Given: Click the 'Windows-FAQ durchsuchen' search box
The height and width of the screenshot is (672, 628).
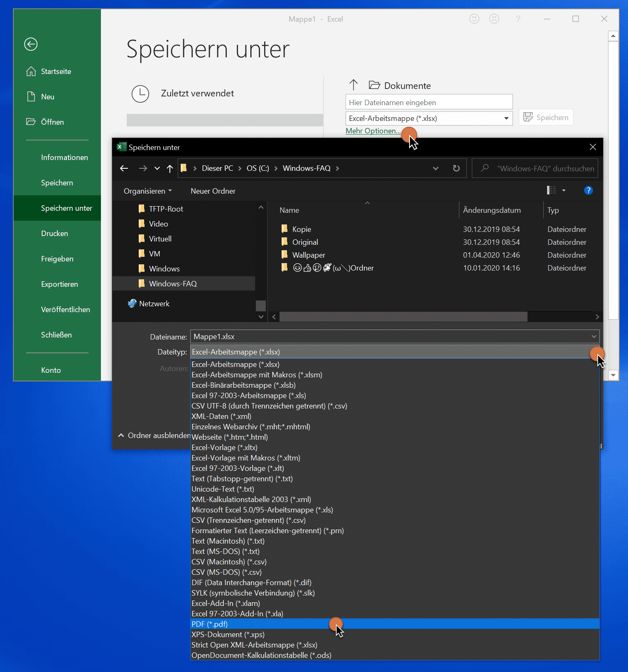Looking at the screenshot, I should [535, 168].
